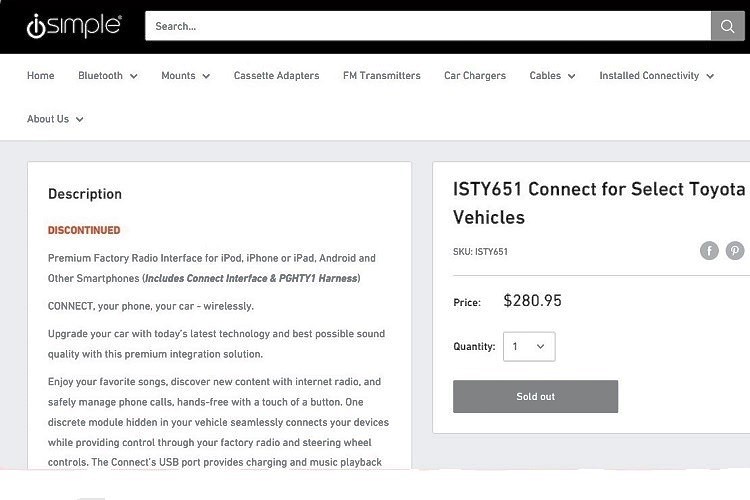Share product on Facebook icon
The width and height of the screenshot is (750, 500).
point(709,250)
